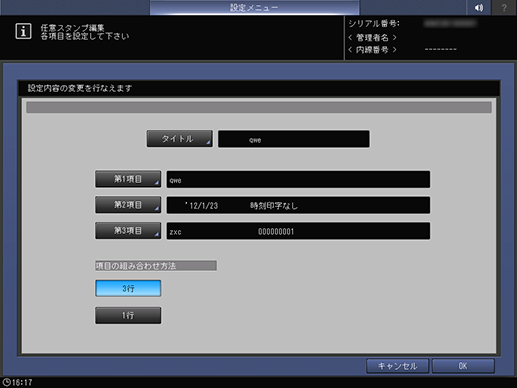Select the 1行 combination option

pos(128,315)
